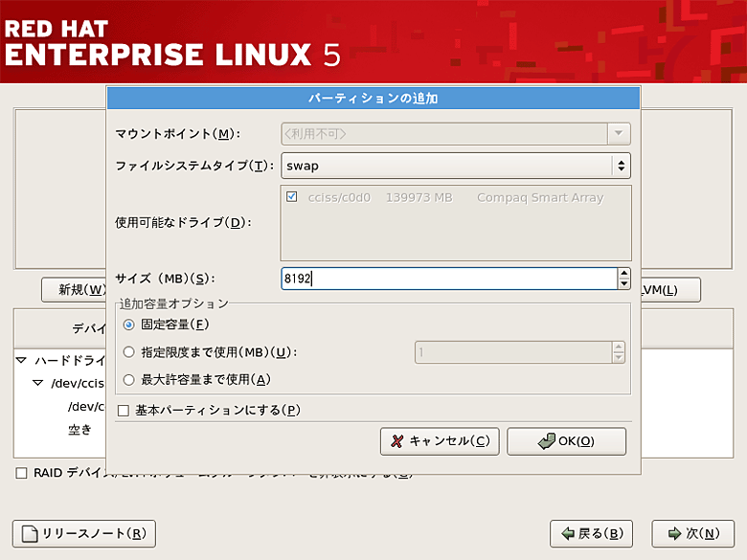747x560 pixels.
Task: Click the '139973 MB' drive size text
Action: point(419,197)
